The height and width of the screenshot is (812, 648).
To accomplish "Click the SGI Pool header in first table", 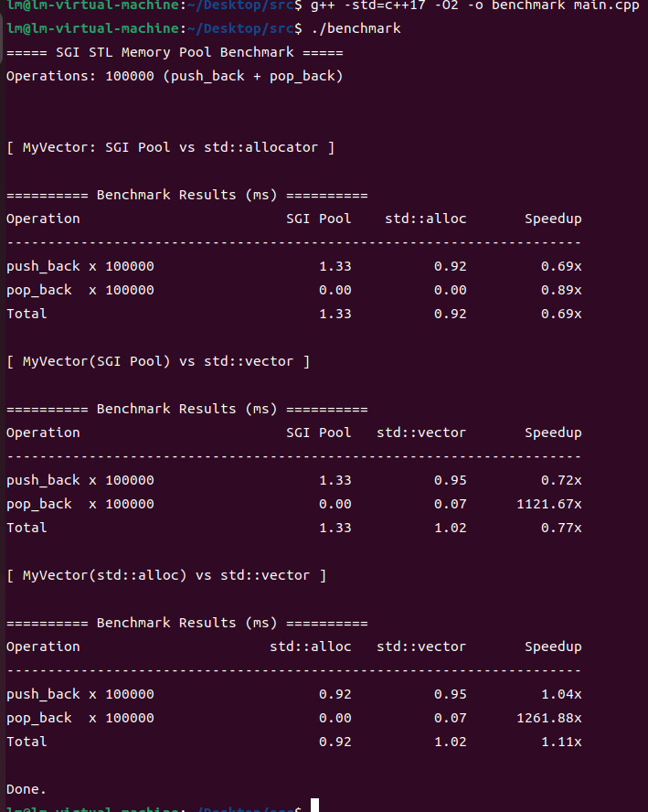I will (x=319, y=219).
